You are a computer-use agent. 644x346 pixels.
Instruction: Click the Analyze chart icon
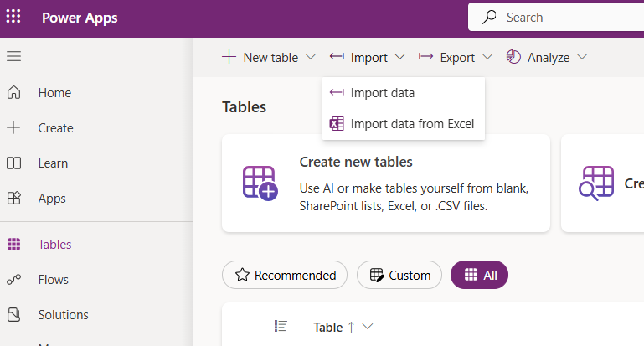(x=513, y=57)
